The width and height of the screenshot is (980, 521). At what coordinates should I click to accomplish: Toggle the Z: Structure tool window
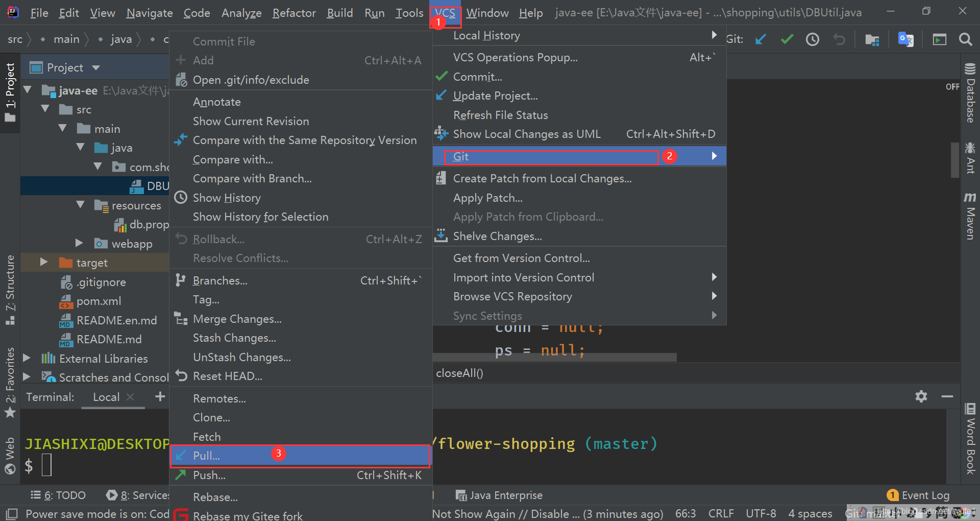click(x=10, y=290)
